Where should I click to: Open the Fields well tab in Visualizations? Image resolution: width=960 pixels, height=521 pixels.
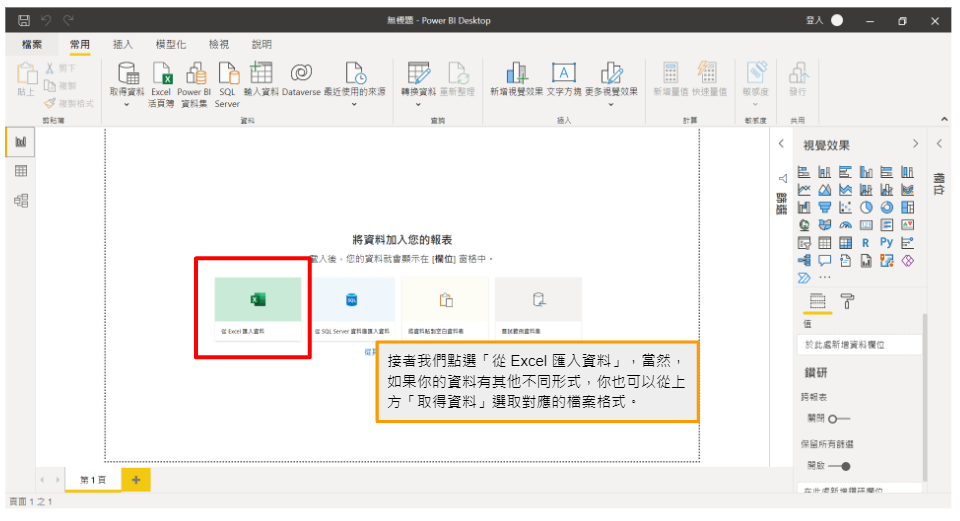coord(817,301)
